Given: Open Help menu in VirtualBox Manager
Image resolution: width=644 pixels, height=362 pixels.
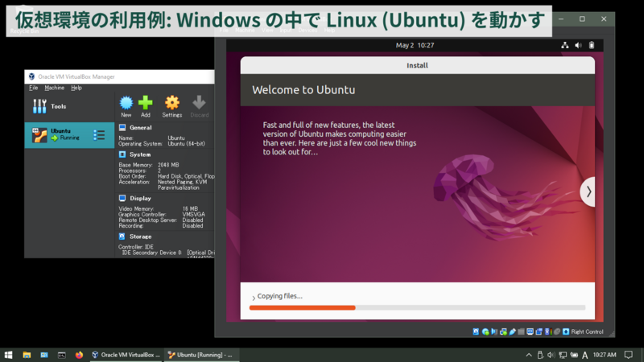Looking at the screenshot, I should pyautogui.click(x=76, y=88).
